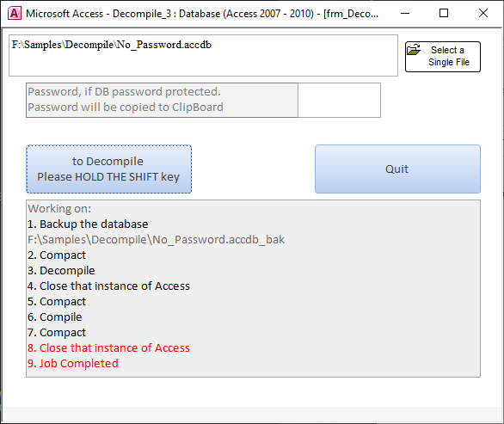The image size is (504, 424).
Task: Click the empty password input field
Action: point(339,101)
